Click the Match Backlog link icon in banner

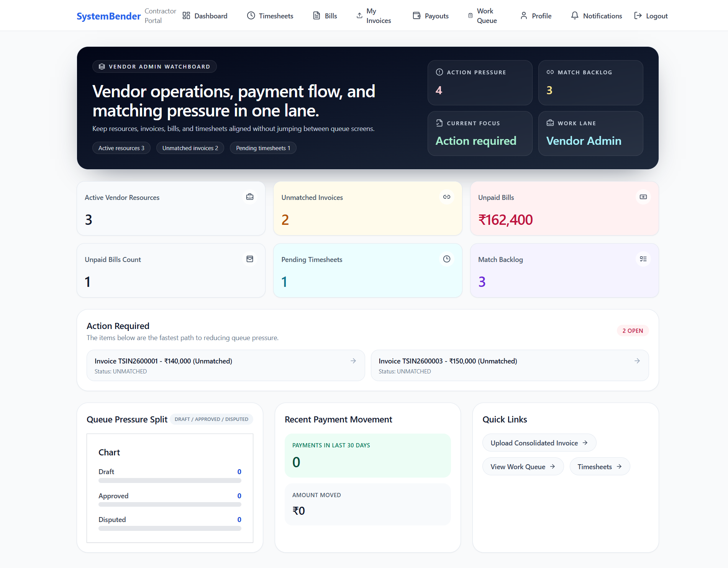click(x=550, y=72)
